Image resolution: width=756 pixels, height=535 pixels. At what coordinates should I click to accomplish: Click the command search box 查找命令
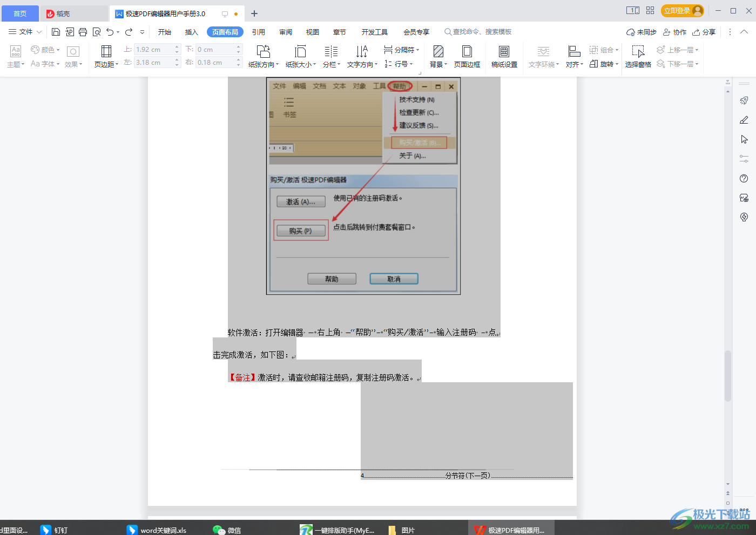(x=478, y=32)
